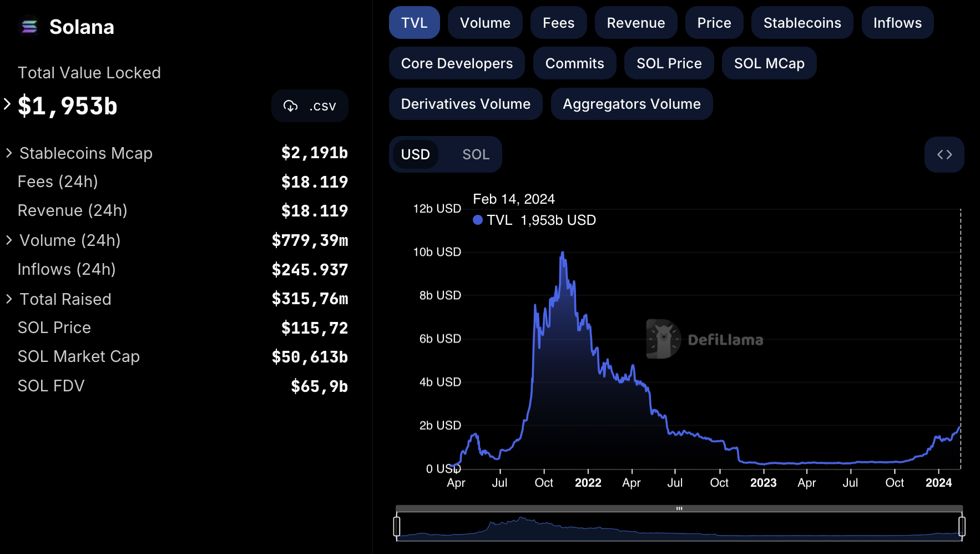Click the '$245.937' inflows value
This screenshot has height=554, width=980.
(310, 270)
